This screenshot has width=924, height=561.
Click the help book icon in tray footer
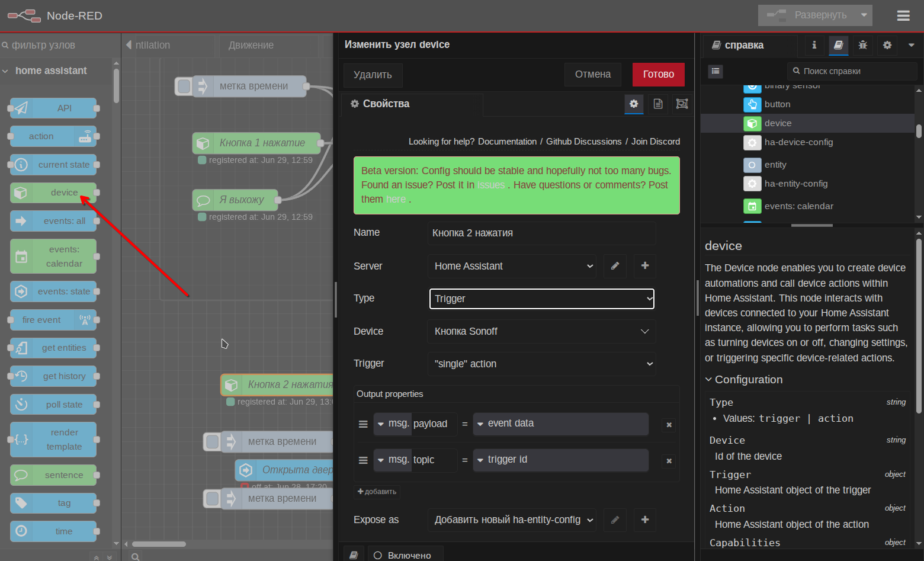[x=354, y=555]
